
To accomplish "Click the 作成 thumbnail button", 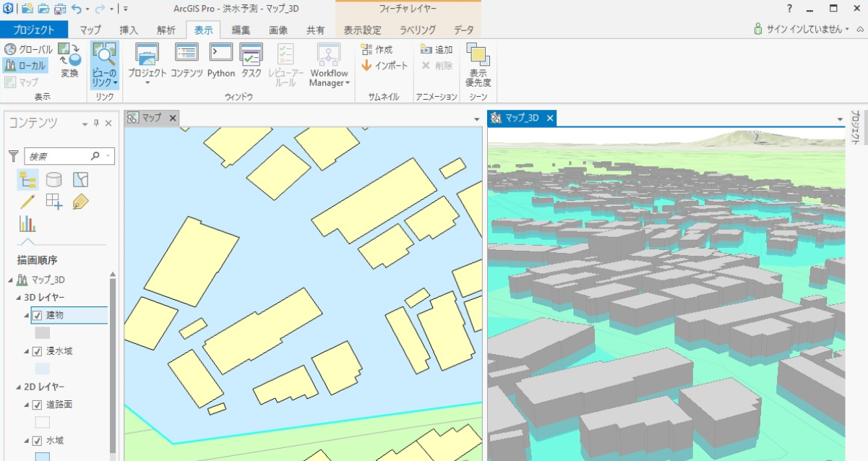I will [377, 50].
